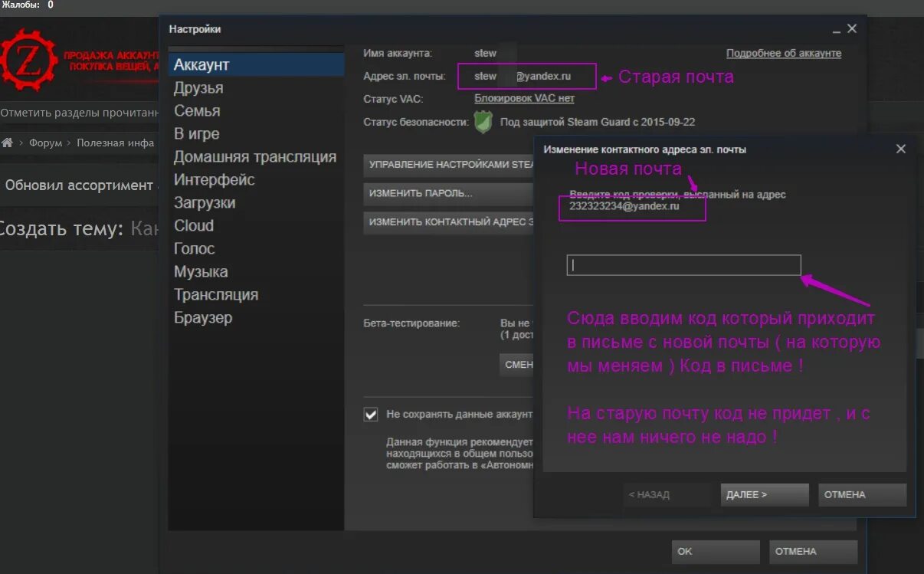Click the Статус безопасности label

point(415,122)
